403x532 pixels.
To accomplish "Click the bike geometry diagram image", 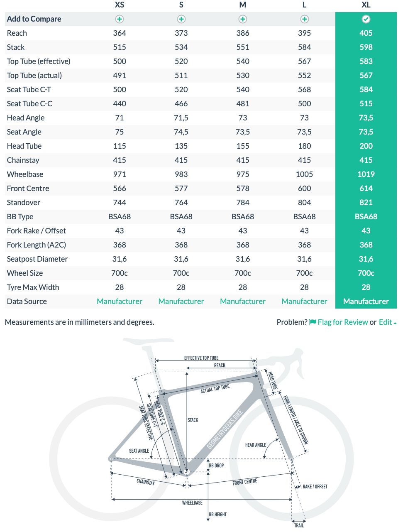I will point(201,432).
